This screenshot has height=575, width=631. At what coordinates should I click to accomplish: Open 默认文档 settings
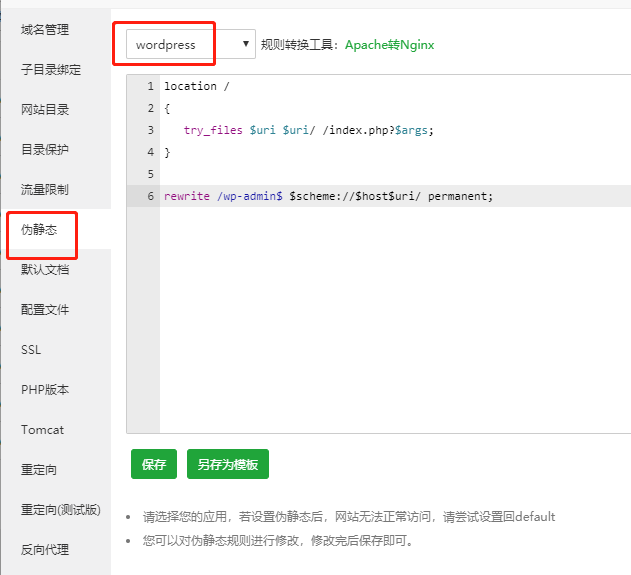45,269
